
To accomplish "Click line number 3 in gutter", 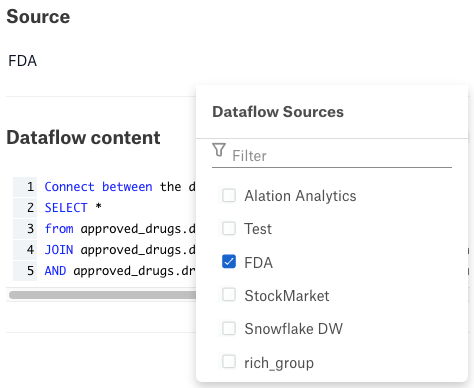I will point(30,229).
